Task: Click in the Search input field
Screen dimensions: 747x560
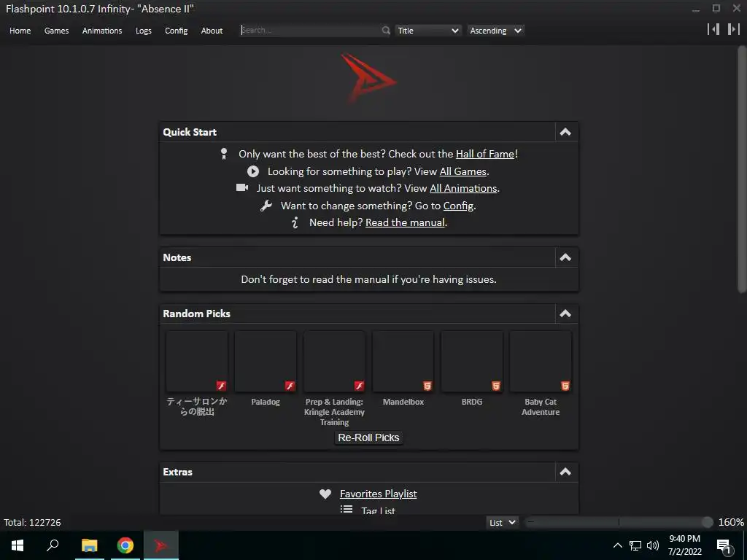Action: point(311,30)
